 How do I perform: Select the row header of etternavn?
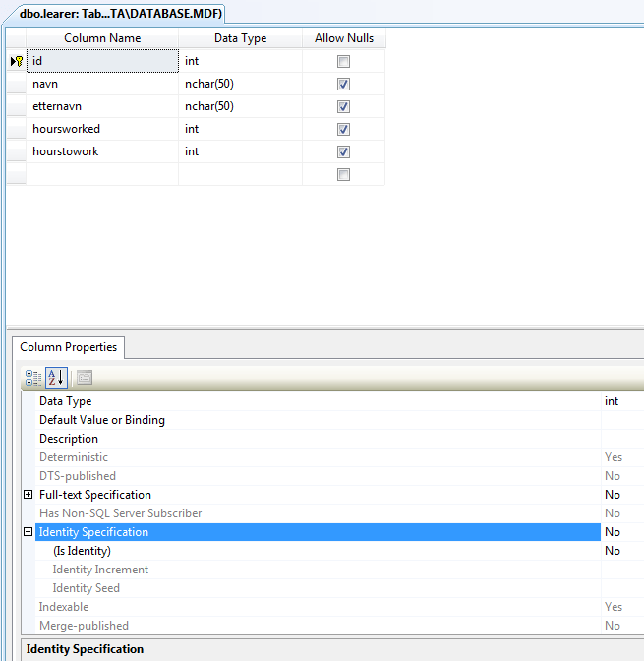17,106
